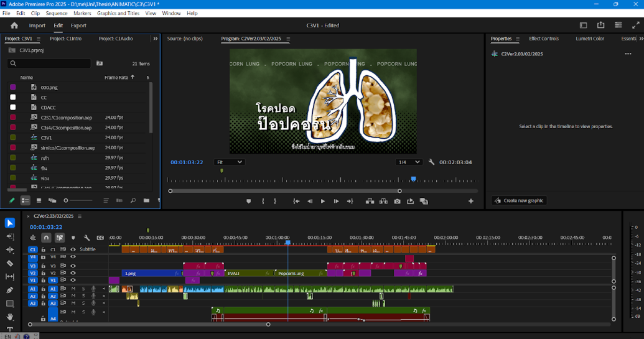The height and width of the screenshot is (339, 644).
Task: Click the project panel search field
Action: 50,63
